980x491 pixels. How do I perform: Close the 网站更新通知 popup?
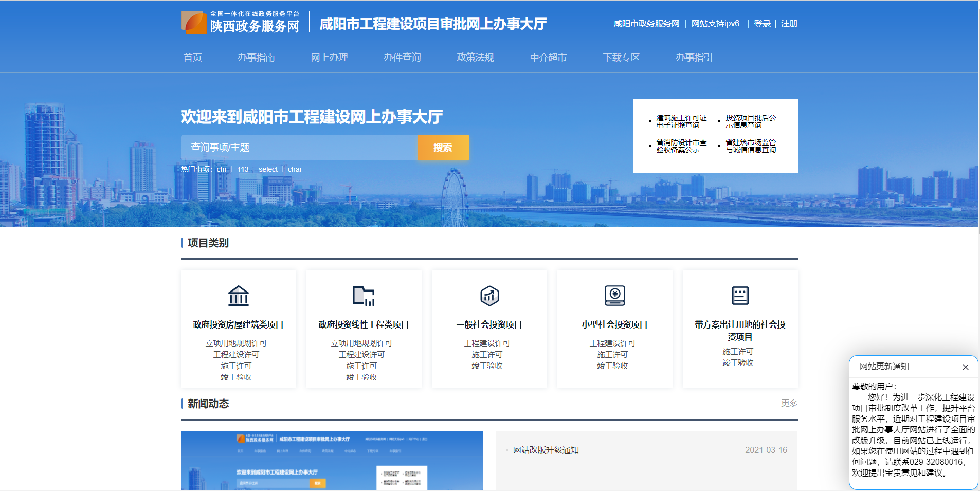point(965,367)
